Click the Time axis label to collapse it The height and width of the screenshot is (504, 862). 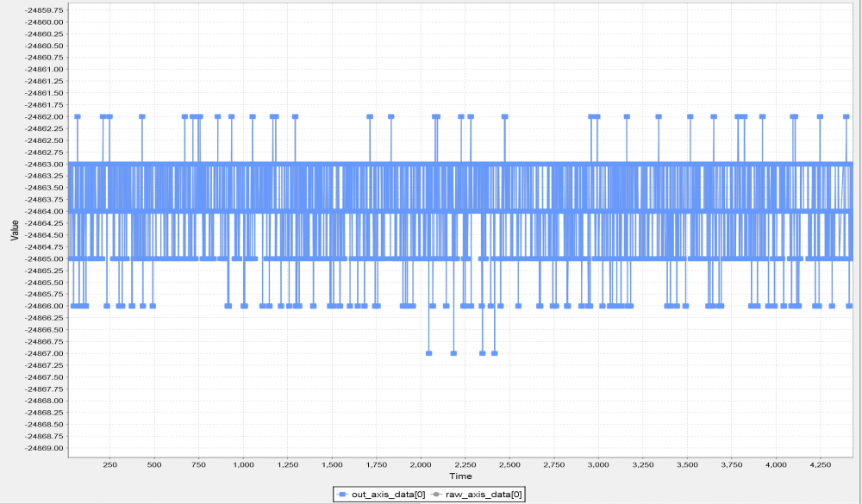[x=461, y=475]
